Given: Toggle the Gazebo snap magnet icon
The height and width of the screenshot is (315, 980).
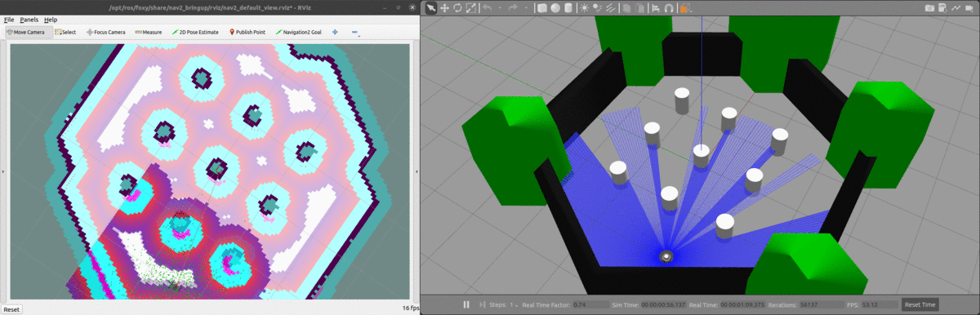Looking at the screenshot, I should coord(669,8).
